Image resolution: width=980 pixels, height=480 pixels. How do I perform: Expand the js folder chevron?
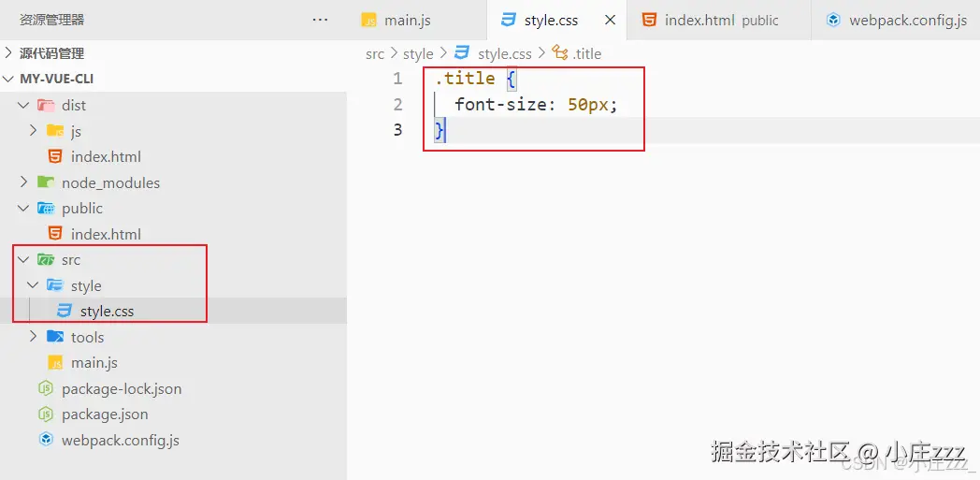[34, 131]
